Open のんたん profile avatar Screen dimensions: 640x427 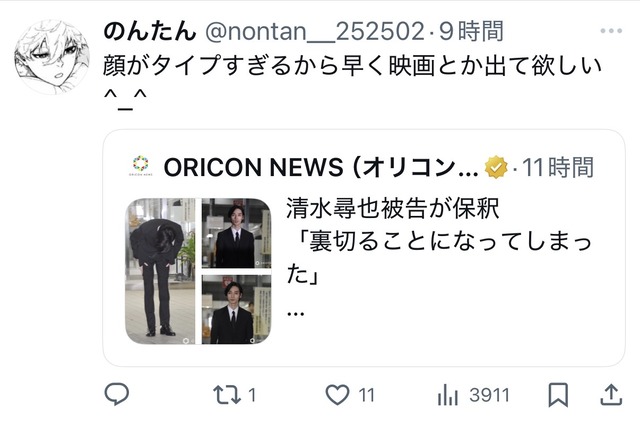[52, 57]
